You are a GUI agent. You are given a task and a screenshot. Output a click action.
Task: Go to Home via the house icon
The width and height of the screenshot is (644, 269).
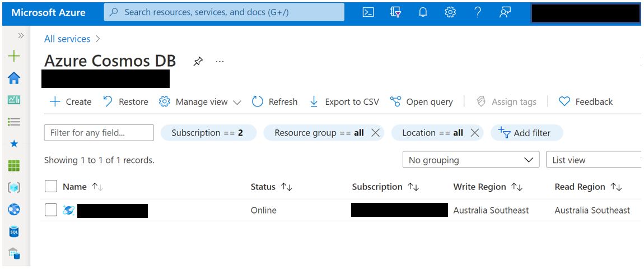[14, 78]
